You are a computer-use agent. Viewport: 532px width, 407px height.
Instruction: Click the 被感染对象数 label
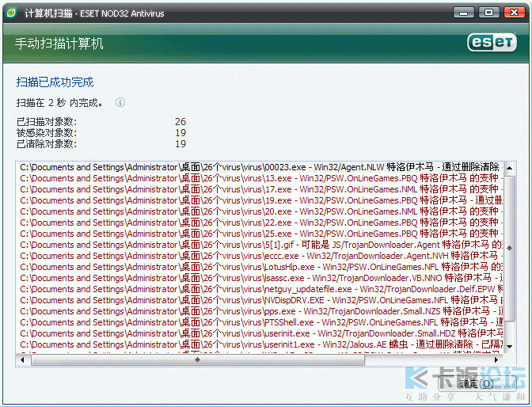(47, 133)
